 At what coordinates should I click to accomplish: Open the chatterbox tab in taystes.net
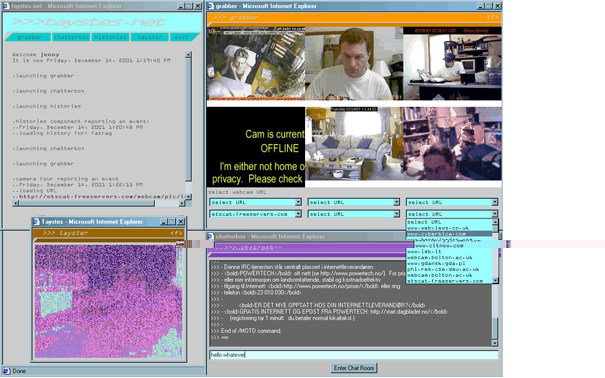[x=71, y=37]
